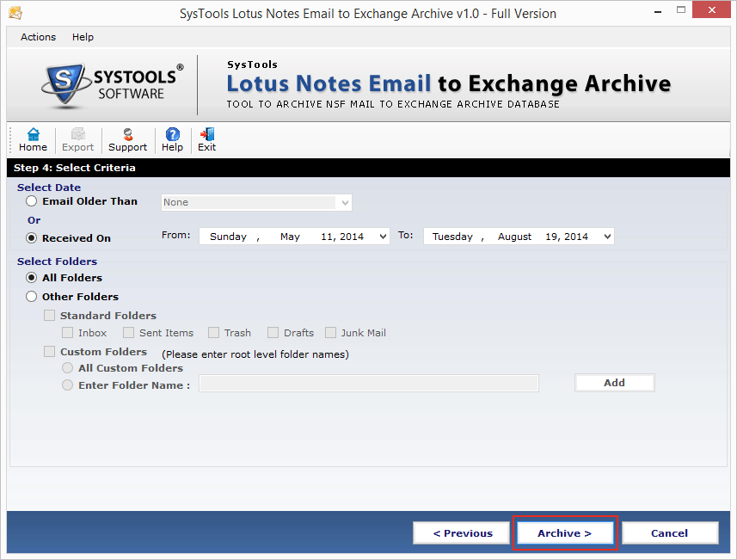The height and width of the screenshot is (560, 737).
Task: Check the Trash checkbox
Action: [x=213, y=332]
